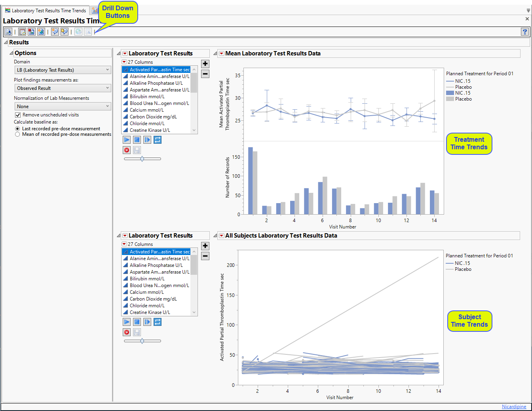Select Bilirubin mmol/L in upper column list
The width and height of the screenshot is (532, 411).
(x=147, y=97)
